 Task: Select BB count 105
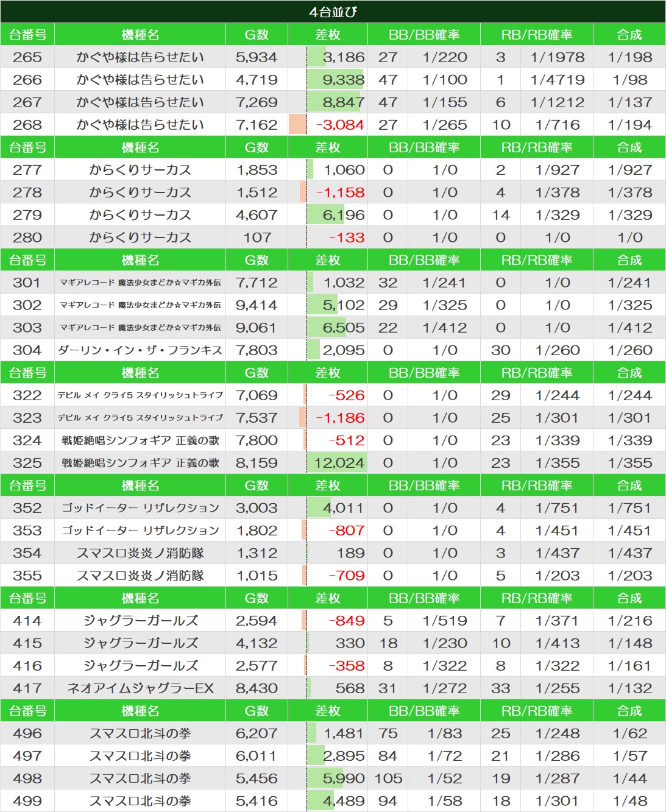click(x=388, y=778)
